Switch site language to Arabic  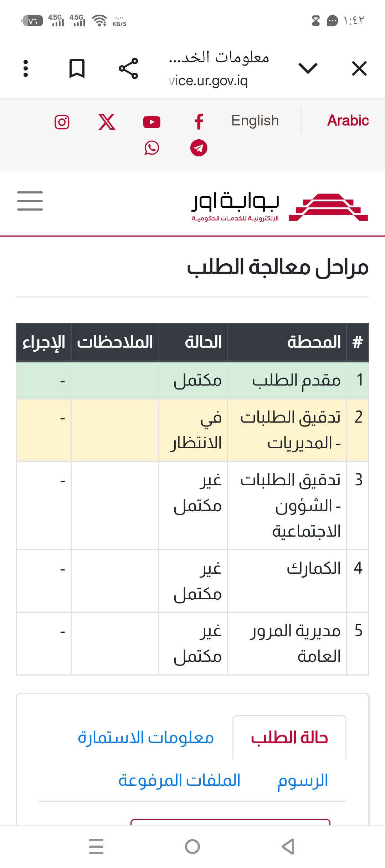(348, 120)
